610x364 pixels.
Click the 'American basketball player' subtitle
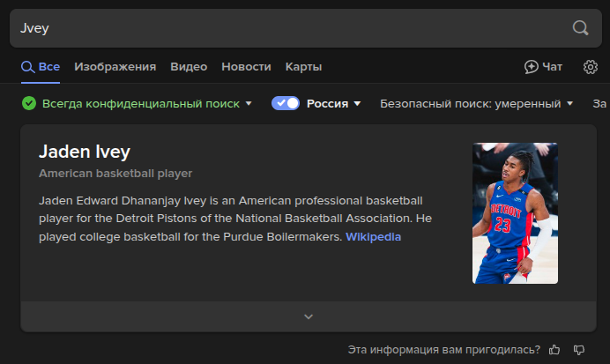point(115,174)
